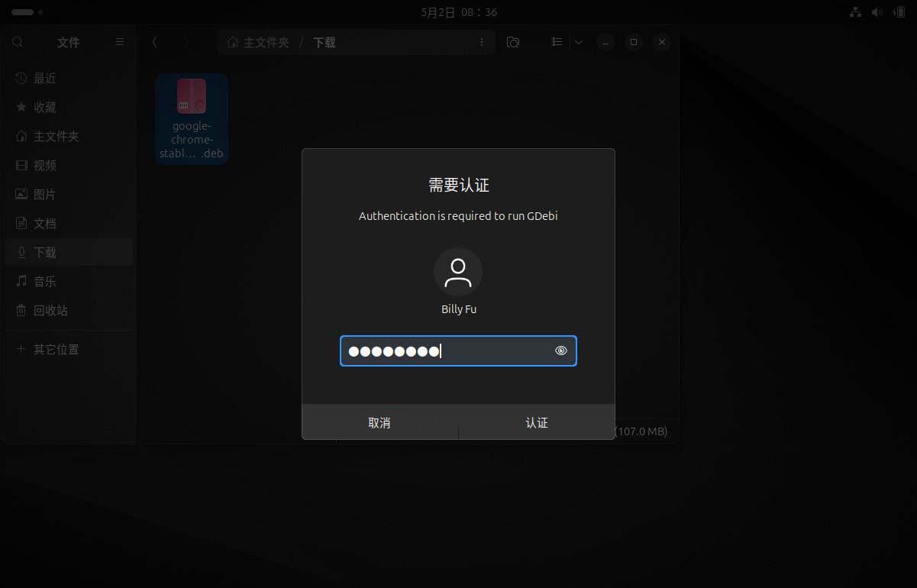917x588 pixels.
Task: Open the path bar three-dot menu
Action: coord(482,42)
